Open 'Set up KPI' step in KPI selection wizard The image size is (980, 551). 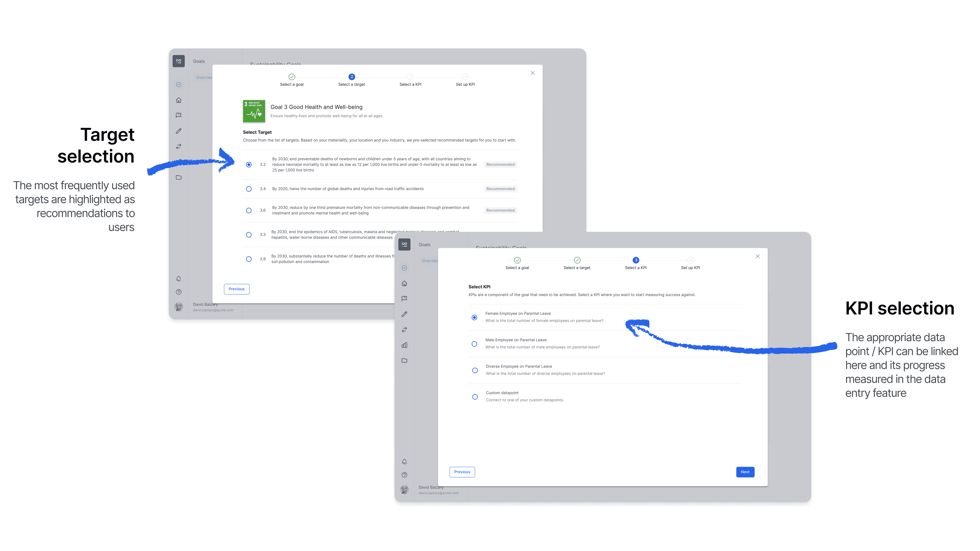pos(690,264)
